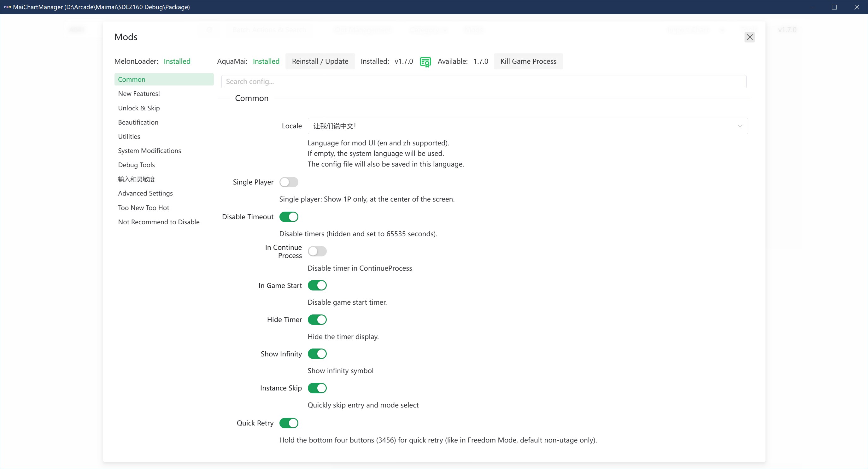Turn off the Quick Retry switch
The width and height of the screenshot is (868, 469).
[289, 423]
